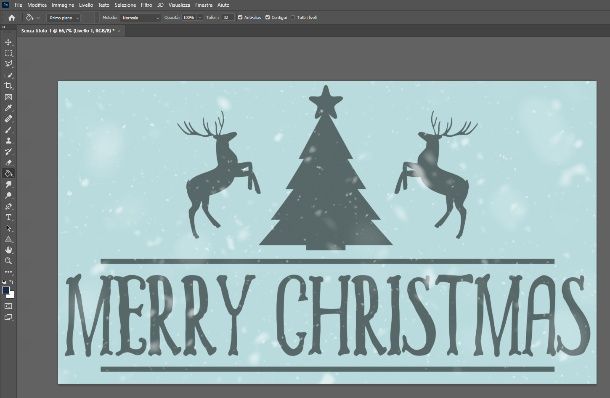Select the Dodge tool
The image size is (610, 398).
click(9, 195)
